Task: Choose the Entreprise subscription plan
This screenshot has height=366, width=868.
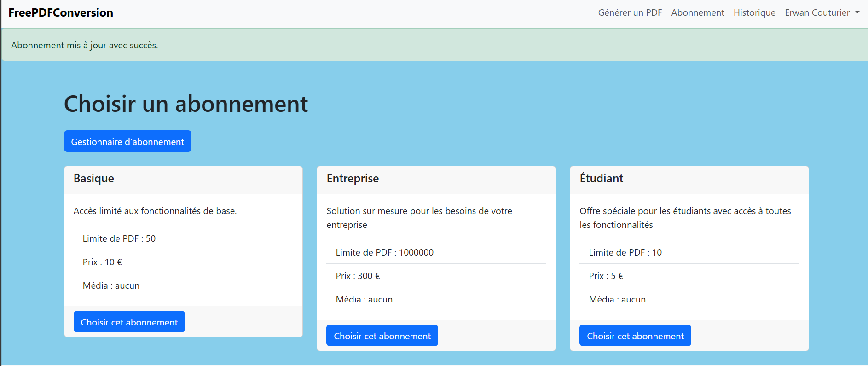Action: [382, 336]
